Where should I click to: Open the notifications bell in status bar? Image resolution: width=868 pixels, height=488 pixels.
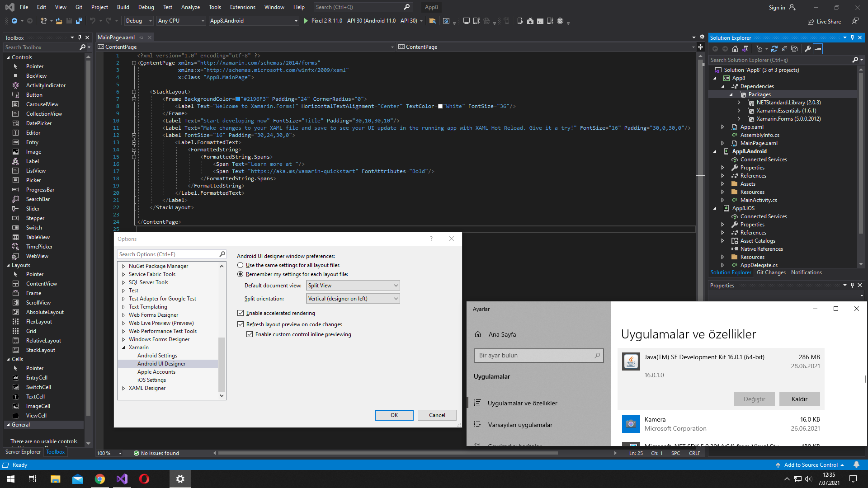click(x=856, y=465)
